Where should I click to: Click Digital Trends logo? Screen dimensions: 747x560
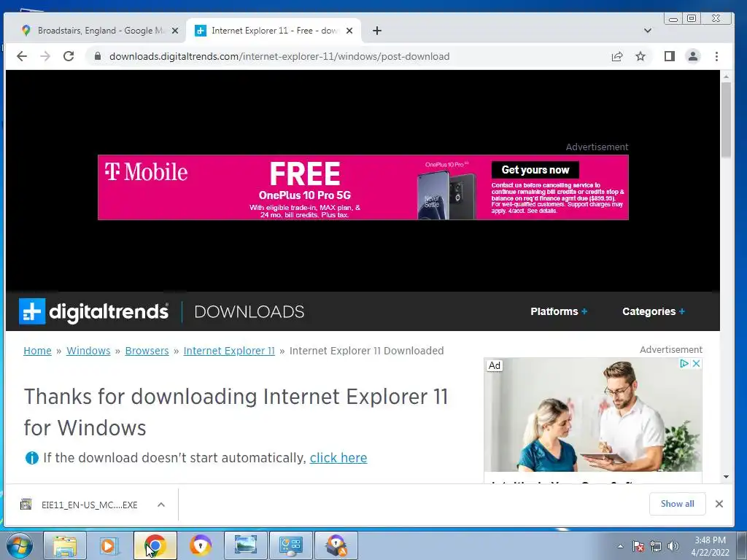coord(93,311)
